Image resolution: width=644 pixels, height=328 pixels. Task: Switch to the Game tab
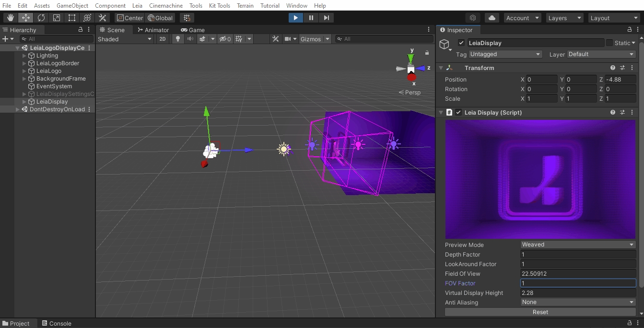tap(193, 30)
